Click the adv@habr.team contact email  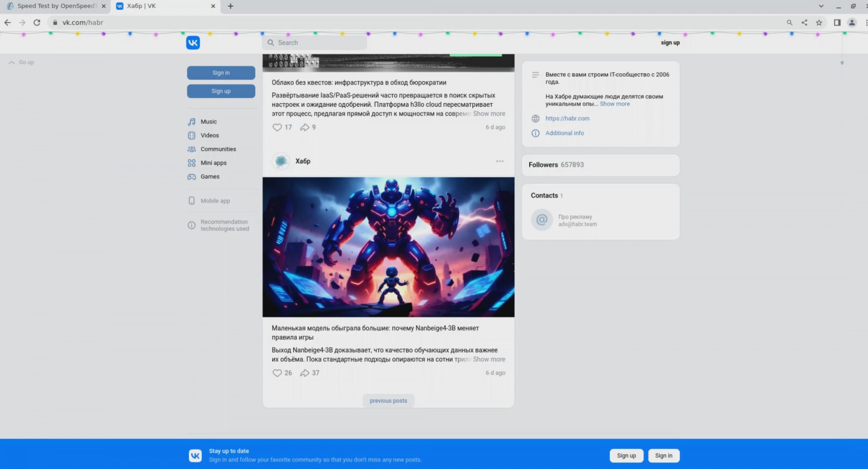coord(578,224)
